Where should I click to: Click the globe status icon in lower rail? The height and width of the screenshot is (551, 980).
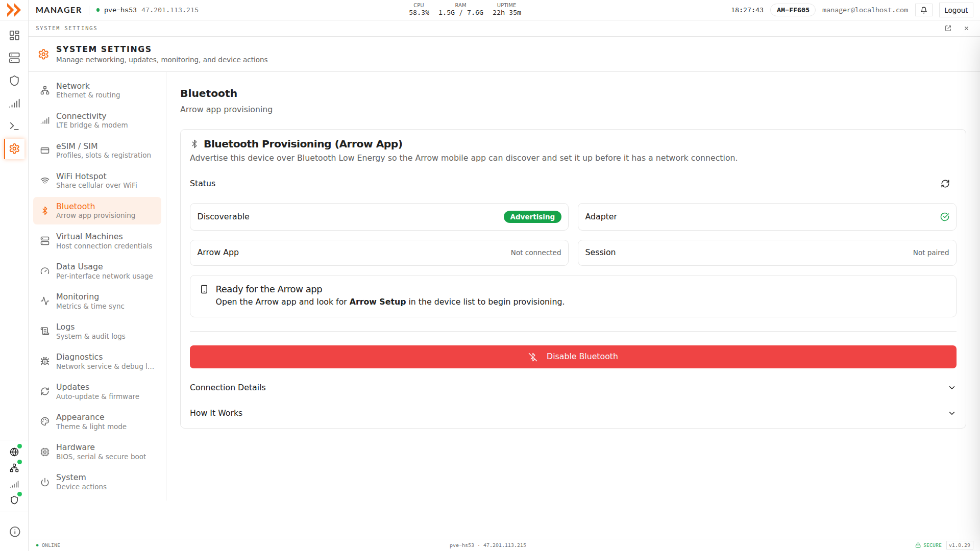[14, 452]
